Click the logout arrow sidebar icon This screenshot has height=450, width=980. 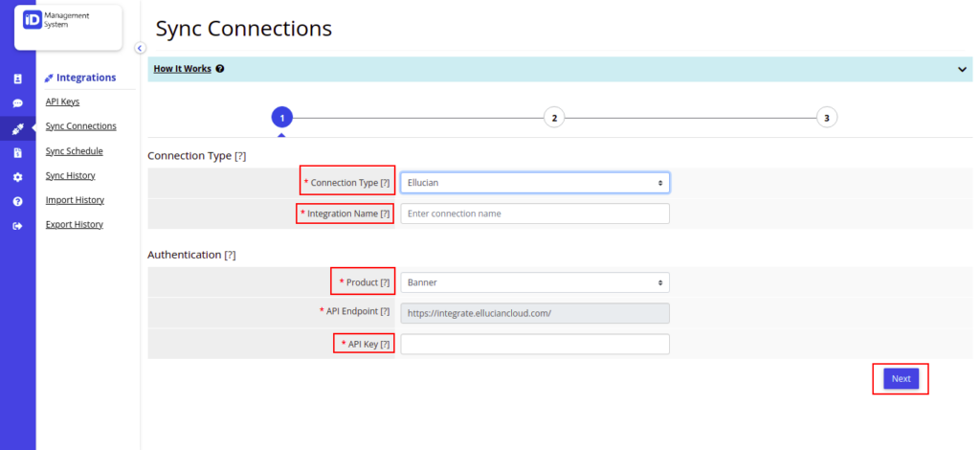pos(17,226)
